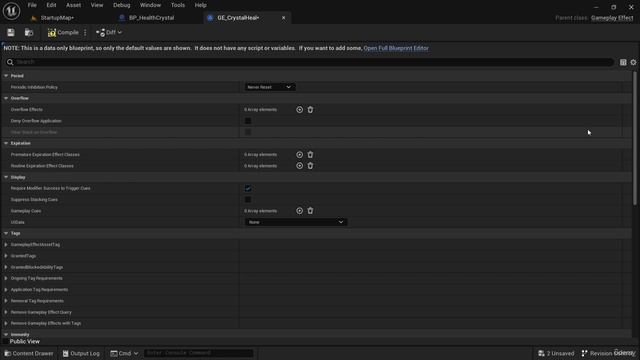The image size is (640, 360).
Task: Open Compile options three-dot menu
Action: 85,33
